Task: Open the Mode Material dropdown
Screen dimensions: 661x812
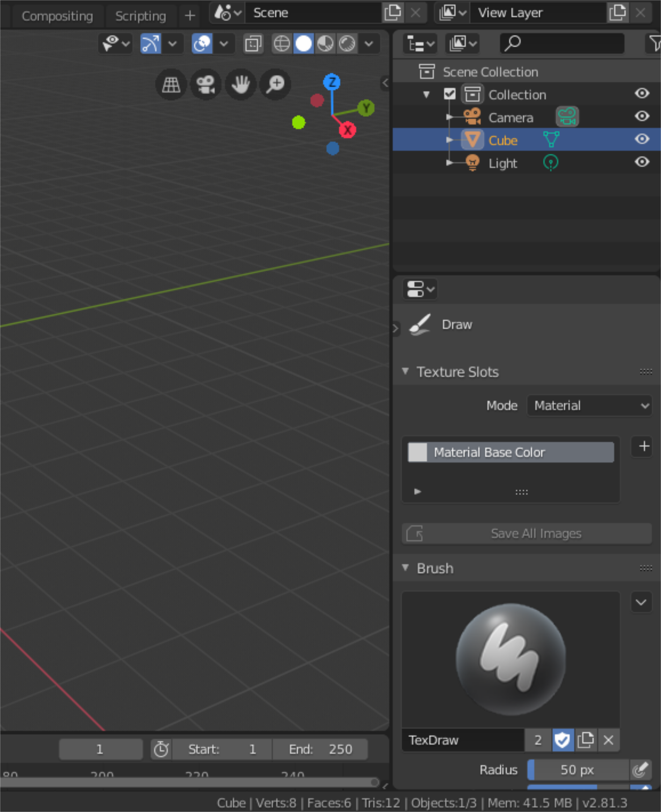Action: click(x=589, y=406)
